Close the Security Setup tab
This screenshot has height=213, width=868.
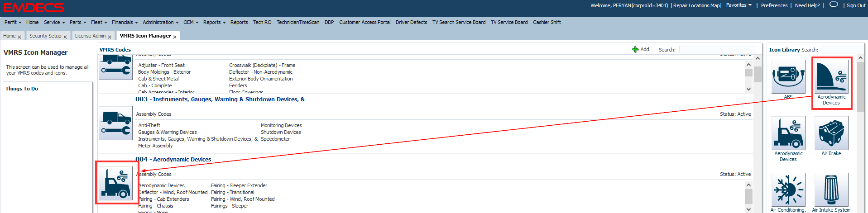[x=65, y=37]
